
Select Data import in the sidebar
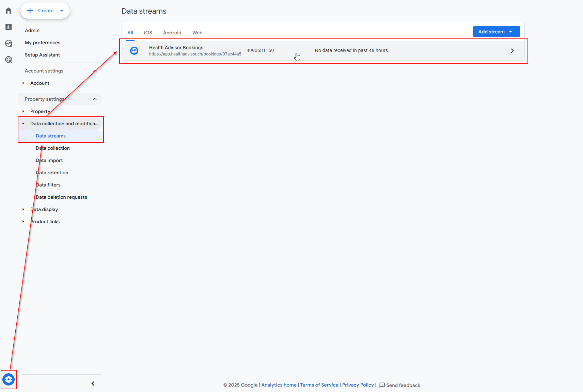[49, 160]
